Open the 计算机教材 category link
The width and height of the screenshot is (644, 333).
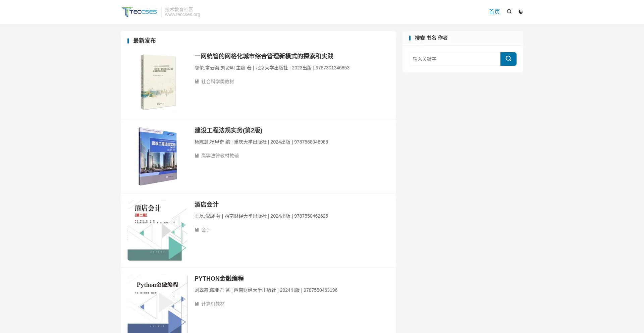(213, 304)
